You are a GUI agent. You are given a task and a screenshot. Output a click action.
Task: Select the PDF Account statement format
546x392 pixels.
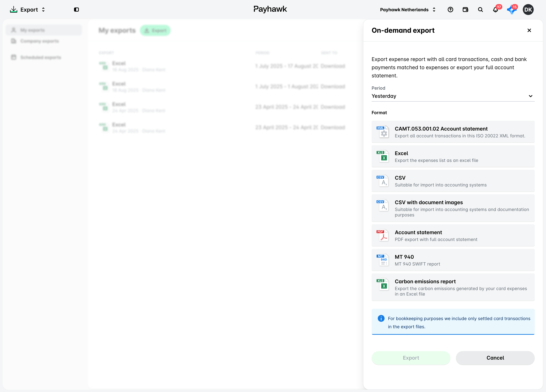(453, 235)
